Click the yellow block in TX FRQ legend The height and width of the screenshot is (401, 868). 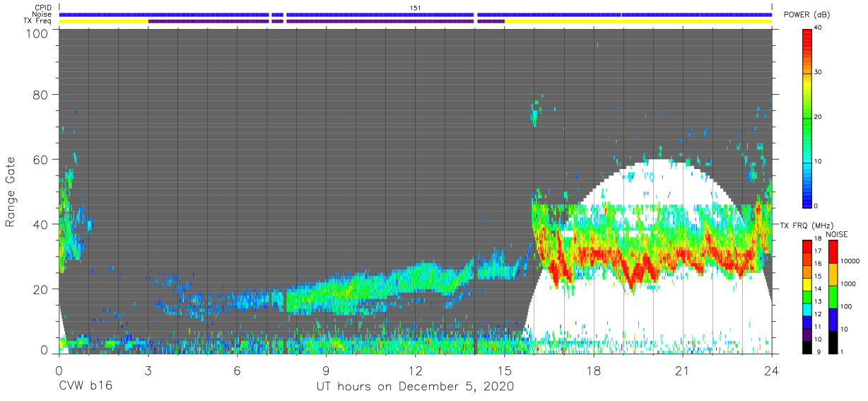pos(807,284)
